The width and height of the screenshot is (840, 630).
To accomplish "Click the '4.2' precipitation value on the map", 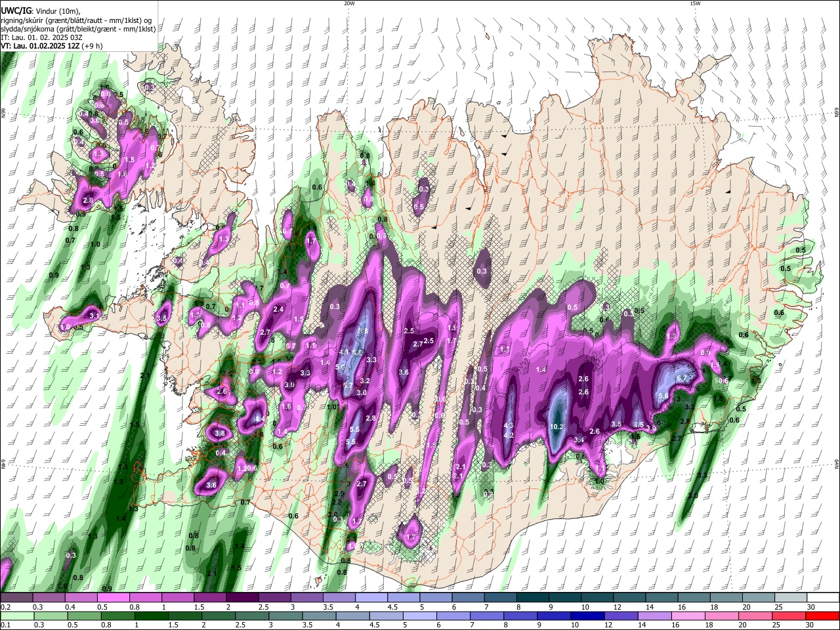I will click(508, 435).
